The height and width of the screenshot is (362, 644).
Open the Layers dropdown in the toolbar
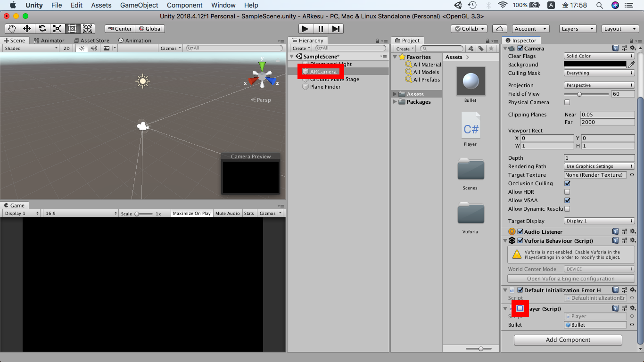578,29
